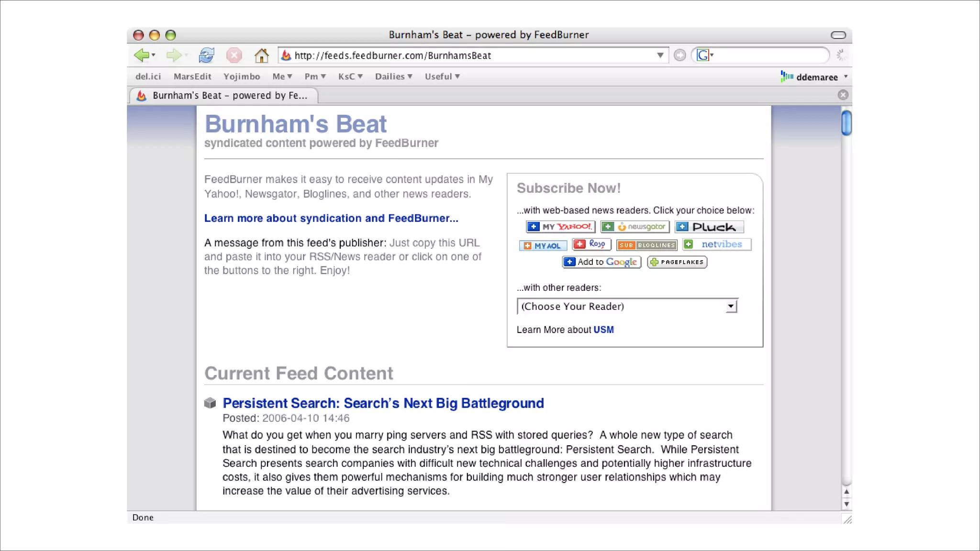The image size is (980, 551).
Task: Go to the home page icon
Action: 261,55
